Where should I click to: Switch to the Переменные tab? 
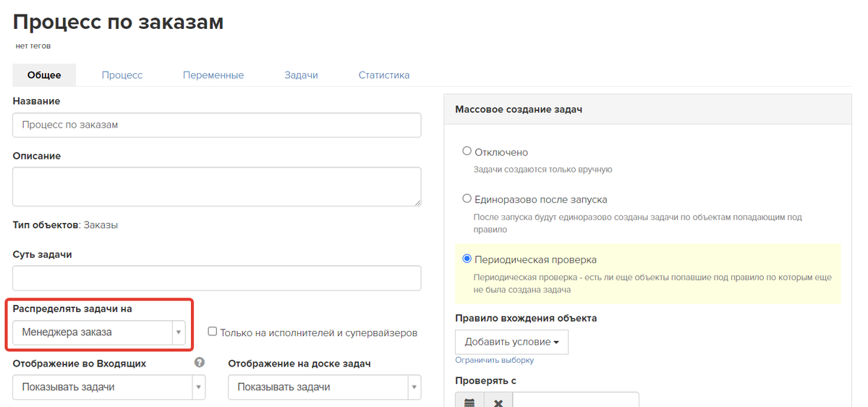click(213, 75)
